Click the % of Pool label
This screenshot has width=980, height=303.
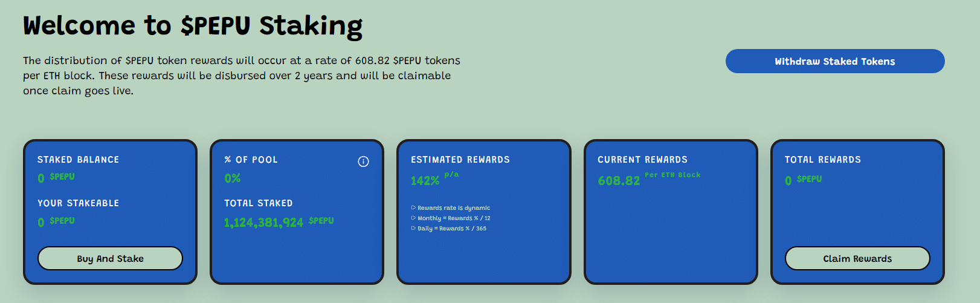(251, 160)
